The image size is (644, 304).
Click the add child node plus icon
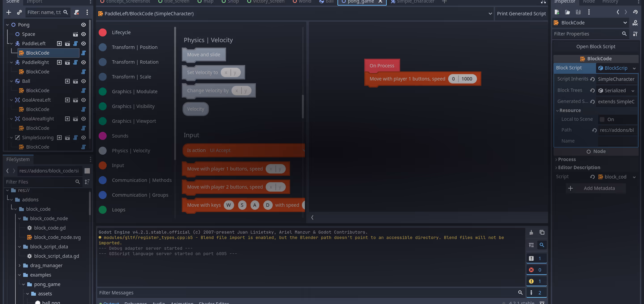(9, 12)
